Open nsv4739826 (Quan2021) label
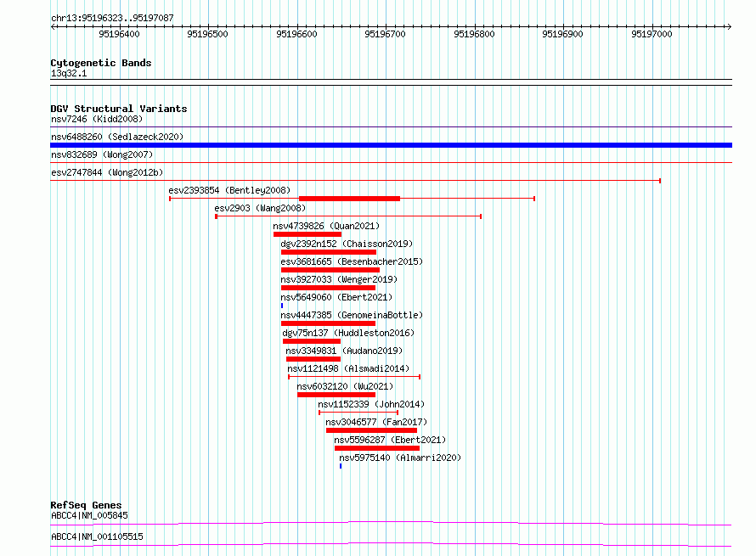This screenshot has height=556, width=756. pyautogui.click(x=326, y=226)
